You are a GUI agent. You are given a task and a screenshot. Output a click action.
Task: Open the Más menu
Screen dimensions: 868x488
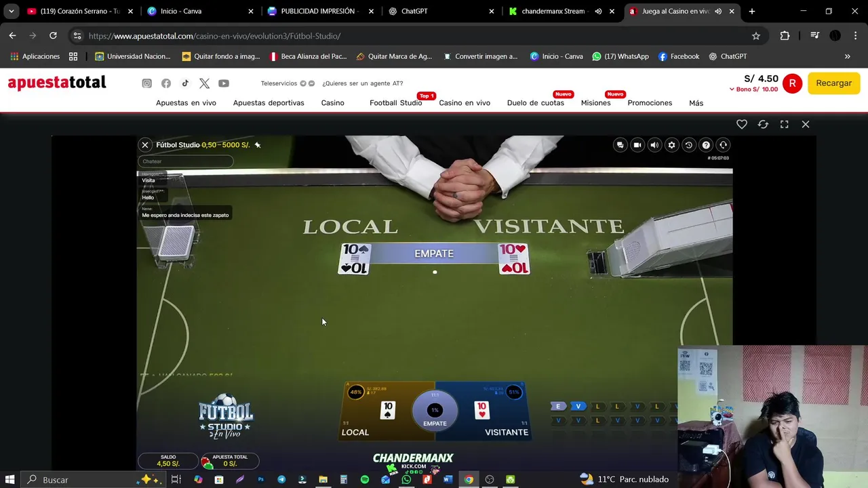[x=696, y=103]
